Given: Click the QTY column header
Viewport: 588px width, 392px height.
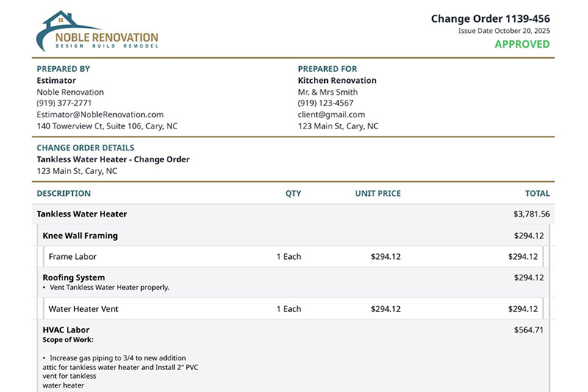Looking at the screenshot, I should [293, 194].
